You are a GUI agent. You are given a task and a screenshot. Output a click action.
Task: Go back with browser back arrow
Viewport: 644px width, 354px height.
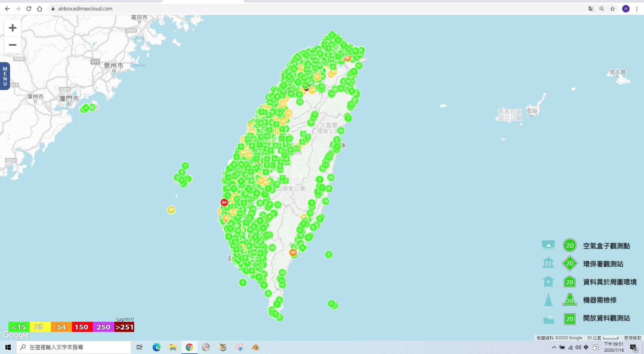click(7, 9)
